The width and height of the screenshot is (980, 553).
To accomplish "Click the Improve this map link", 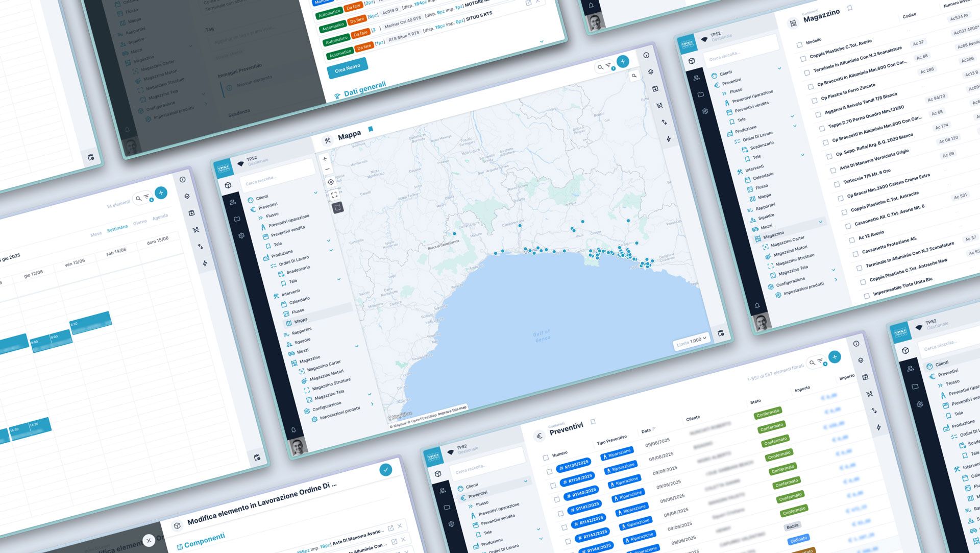I will point(452,411).
